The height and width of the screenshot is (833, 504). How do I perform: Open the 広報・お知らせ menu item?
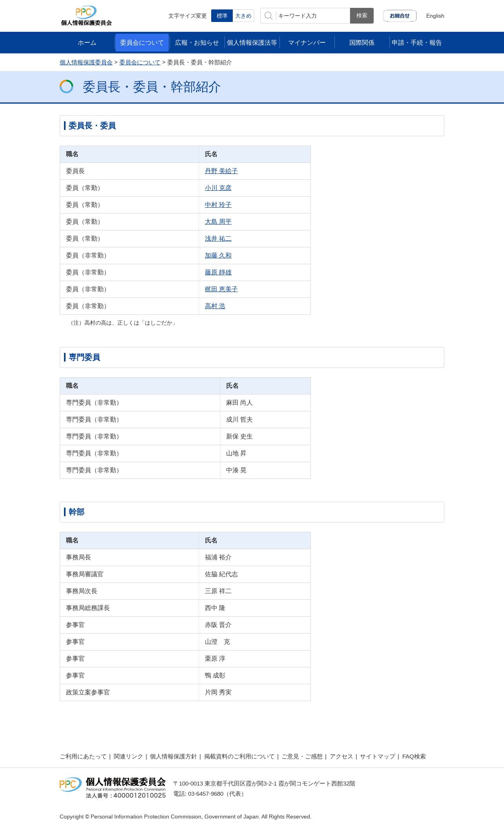pyautogui.click(x=197, y=42)
